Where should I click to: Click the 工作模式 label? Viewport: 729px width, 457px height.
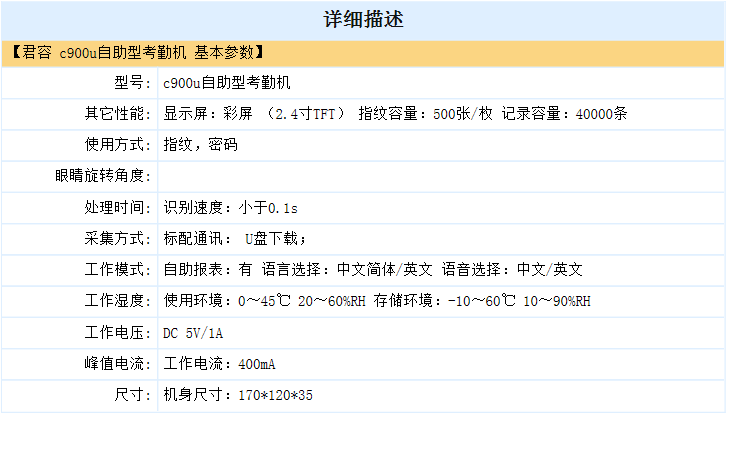tap(118, 269)
